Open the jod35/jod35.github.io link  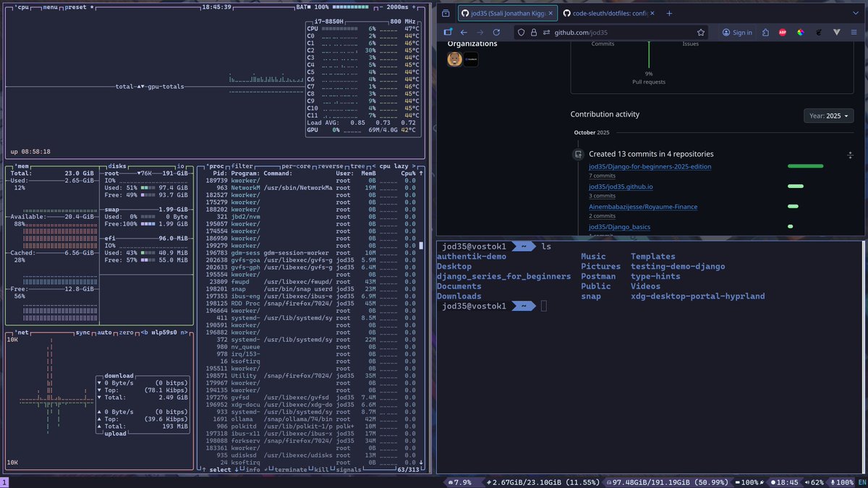tap(621, 187)
